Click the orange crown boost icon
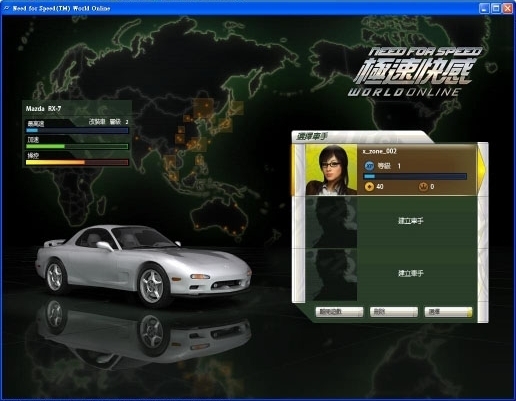This screenshot has height=401, width=516. point(423,187)
